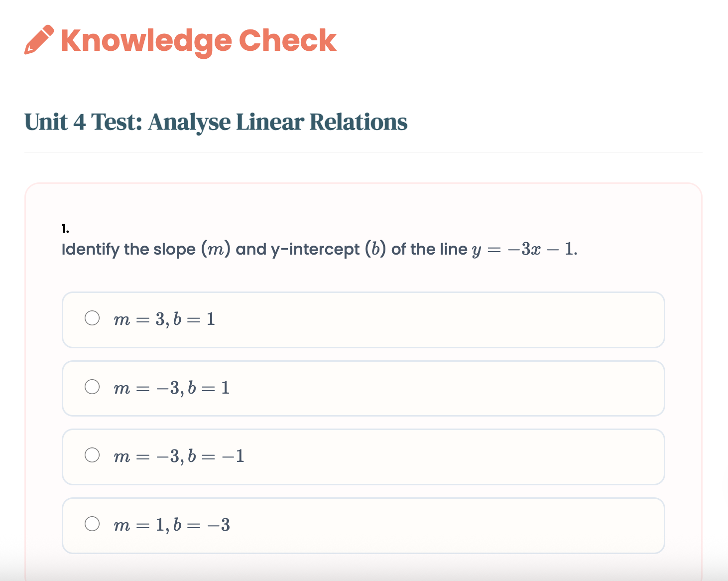Click the third answer option box

pyautogui.click(x=364, y=457)
